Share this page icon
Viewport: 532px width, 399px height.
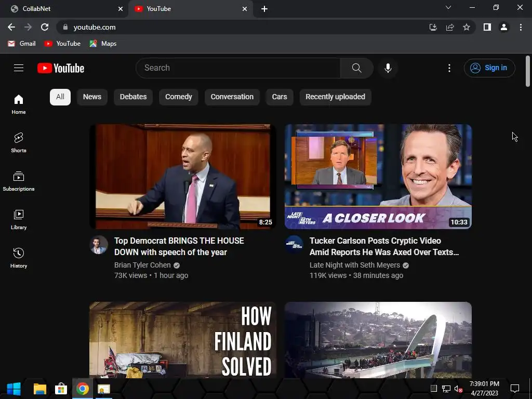(450, 27)
